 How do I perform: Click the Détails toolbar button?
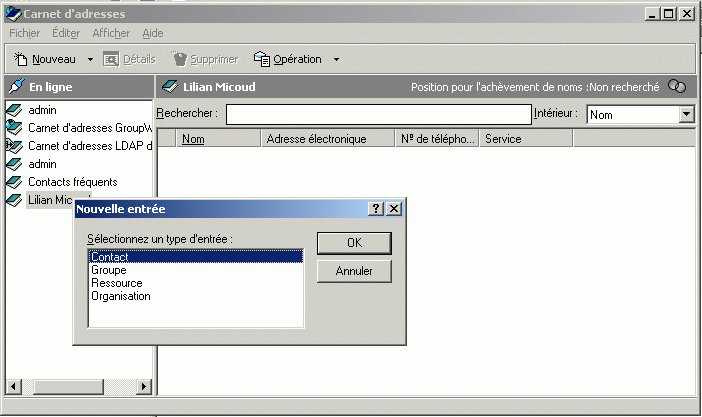[x=129, y=59]
